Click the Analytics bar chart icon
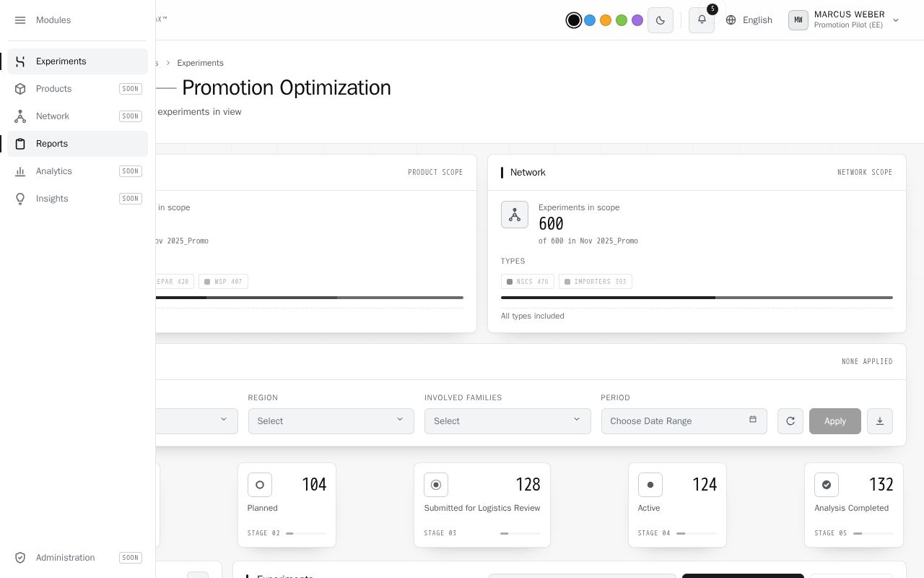This screenshot has height=578, width=924. tap(20, 171)
